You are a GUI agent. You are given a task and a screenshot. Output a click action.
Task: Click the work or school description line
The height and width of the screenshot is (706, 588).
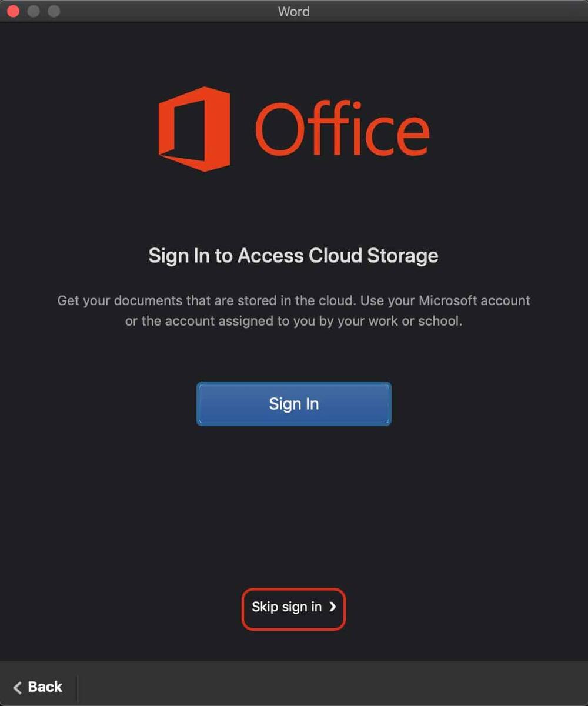(x=293, y=322)
